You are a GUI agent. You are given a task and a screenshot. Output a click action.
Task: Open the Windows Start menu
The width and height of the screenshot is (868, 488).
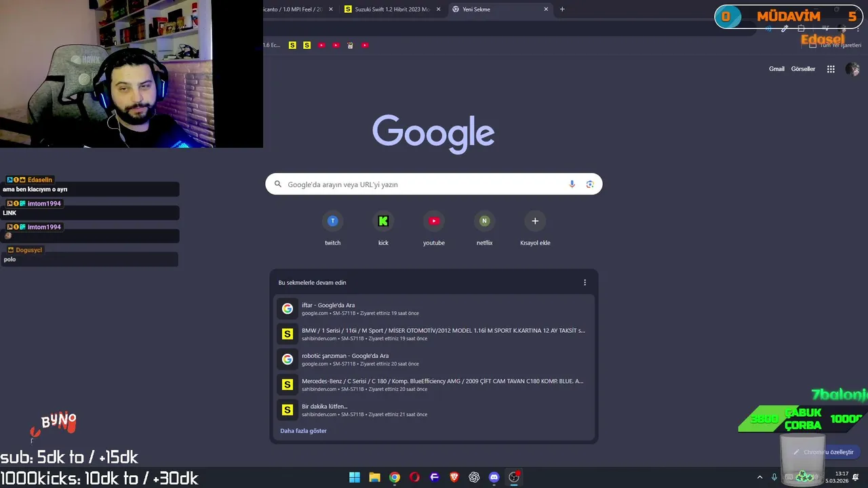tap(355, 477)
